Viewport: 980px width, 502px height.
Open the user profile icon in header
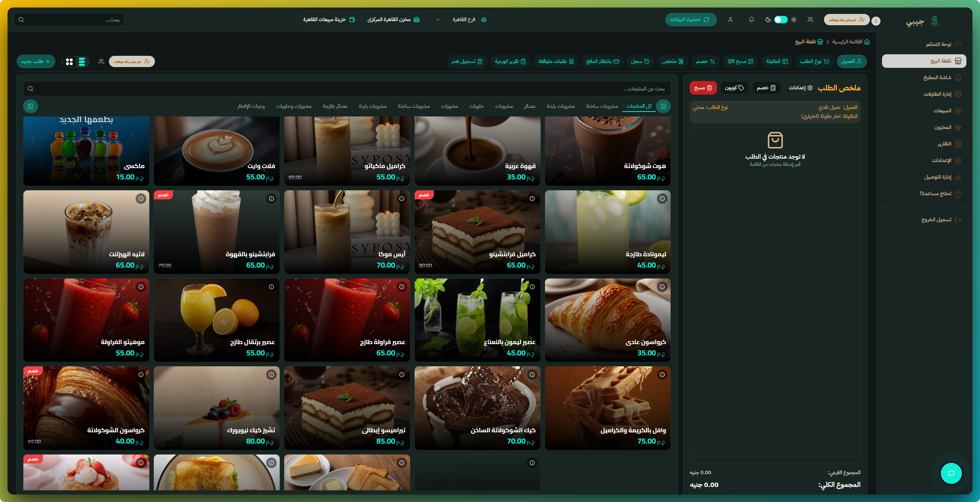(730, 19)
